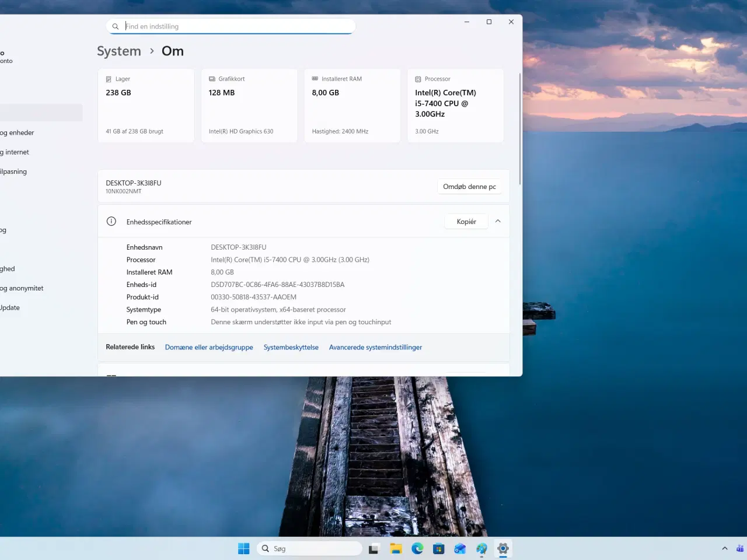Click the Lager storage card icon

(109, 78)
